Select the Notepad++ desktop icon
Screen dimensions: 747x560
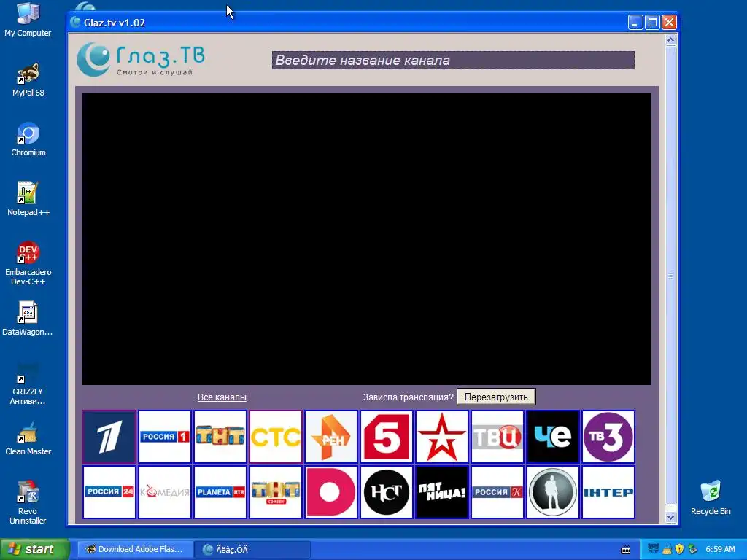(x=28, y=199)
